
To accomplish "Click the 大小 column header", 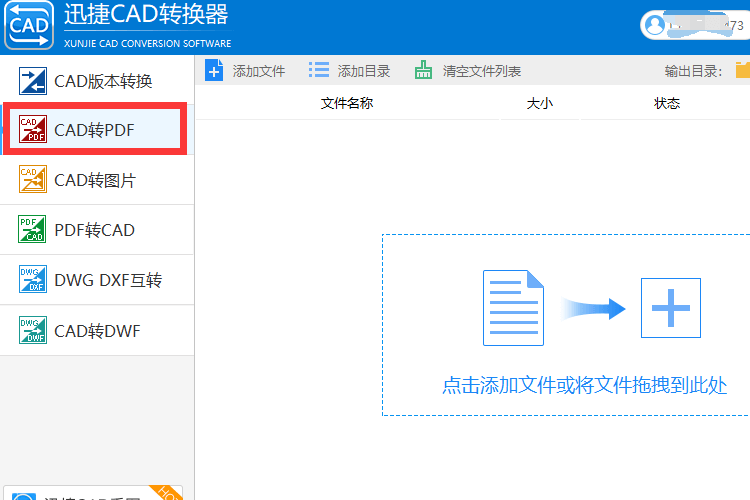I will [540, 103].
